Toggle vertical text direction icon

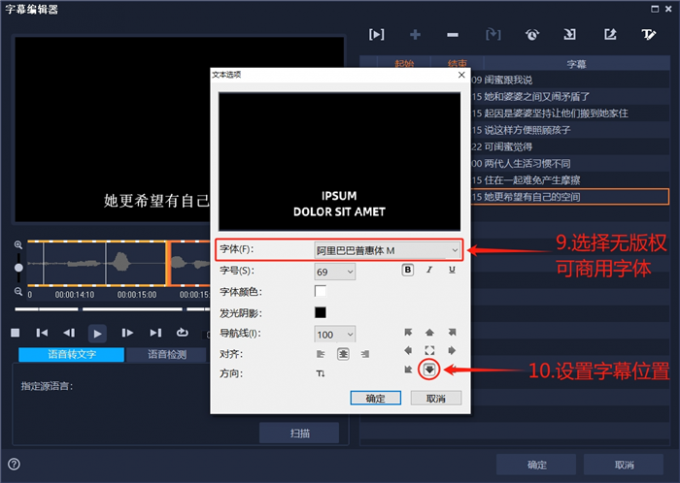[320, 373]
